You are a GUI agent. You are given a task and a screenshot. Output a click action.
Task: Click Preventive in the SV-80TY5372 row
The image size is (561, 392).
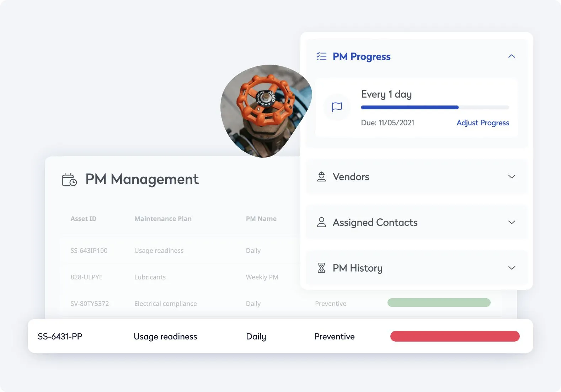coord(331,304)
